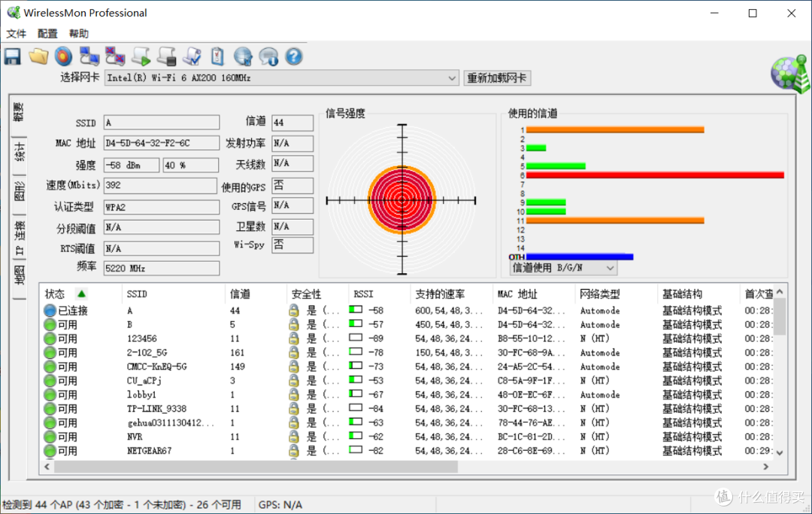The width and height of the screenshot is (812, 514).
Task: Click GPS: N/A in the status bar
Action: pos(280,505)
